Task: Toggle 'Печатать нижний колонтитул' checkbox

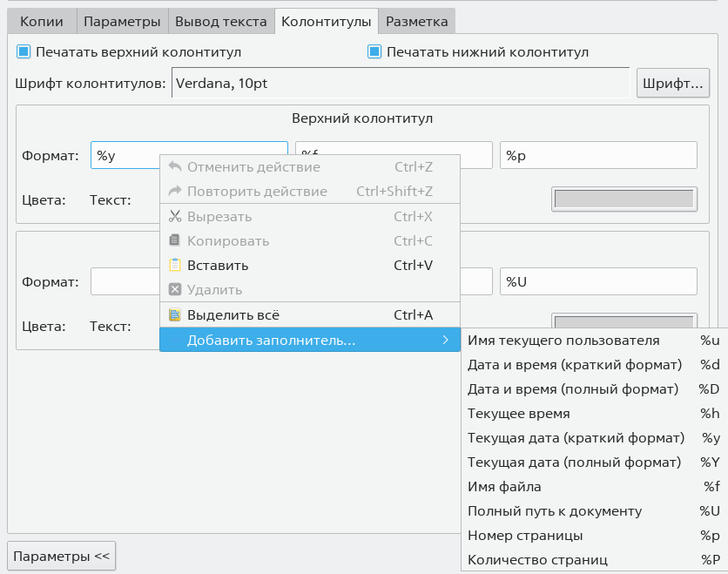Action: (375, 52)
